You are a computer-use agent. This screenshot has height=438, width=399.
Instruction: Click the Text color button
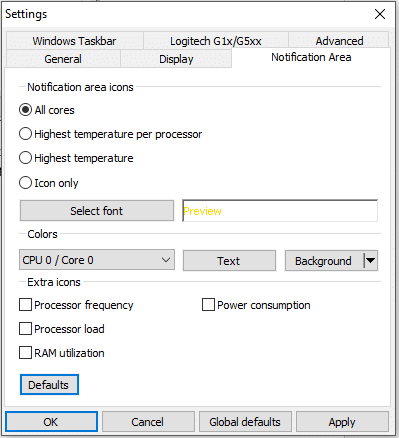pos(229,260)
